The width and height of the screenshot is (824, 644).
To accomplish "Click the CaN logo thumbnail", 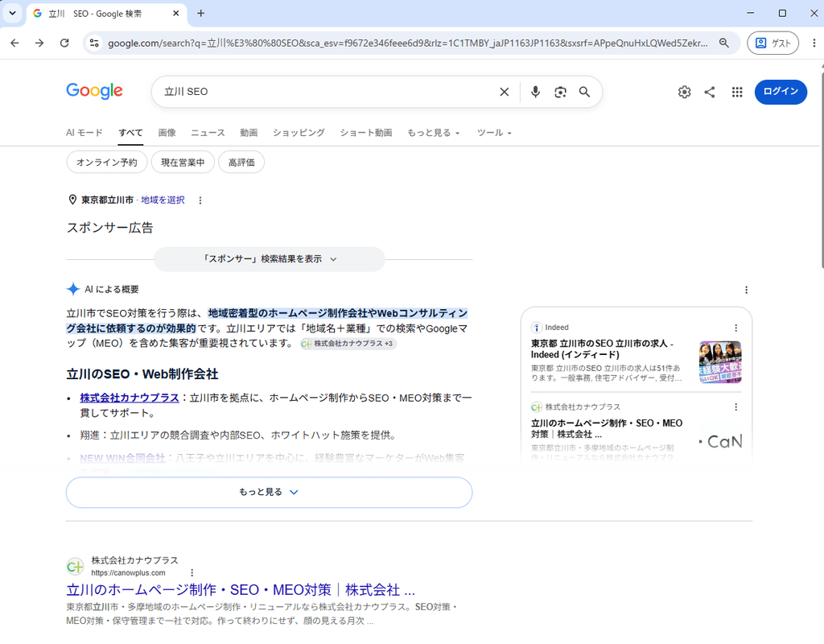I will point(720,441).
